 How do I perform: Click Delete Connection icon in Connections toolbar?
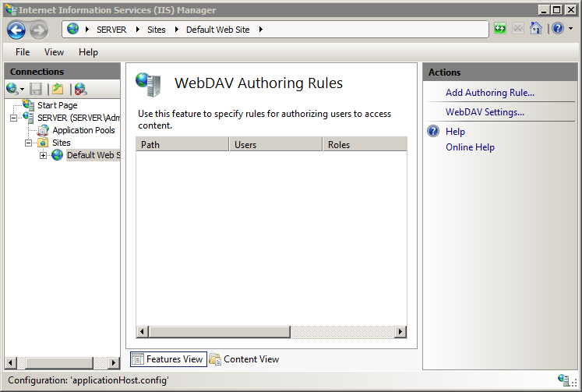(x=80, y=89)
